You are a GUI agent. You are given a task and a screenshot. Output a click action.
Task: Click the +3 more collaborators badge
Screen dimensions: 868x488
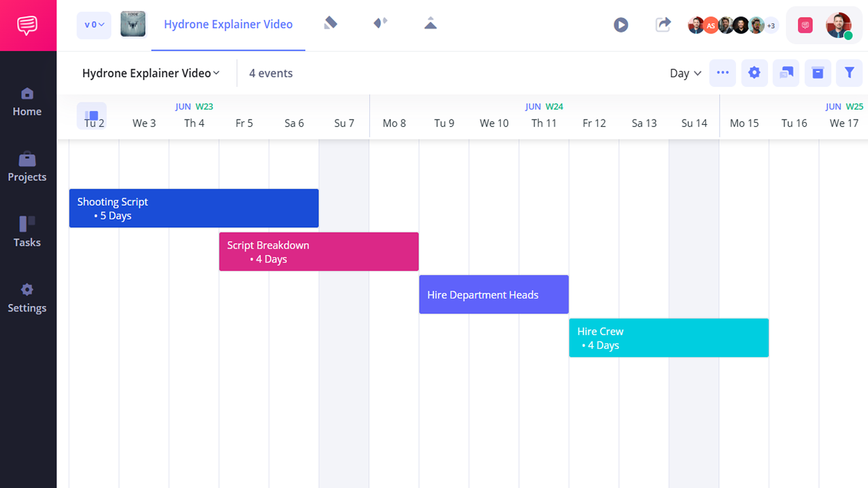771,25
